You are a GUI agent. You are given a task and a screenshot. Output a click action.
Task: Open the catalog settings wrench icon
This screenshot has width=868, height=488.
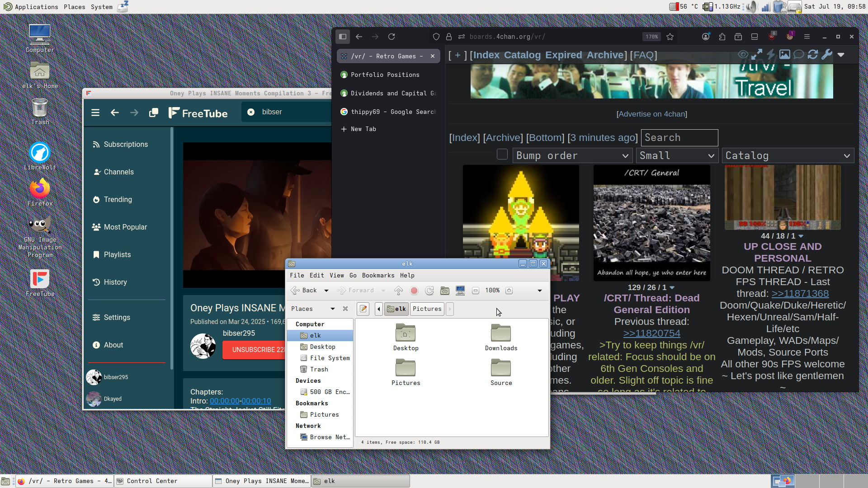pyautogui.click(x=827, y=55)
